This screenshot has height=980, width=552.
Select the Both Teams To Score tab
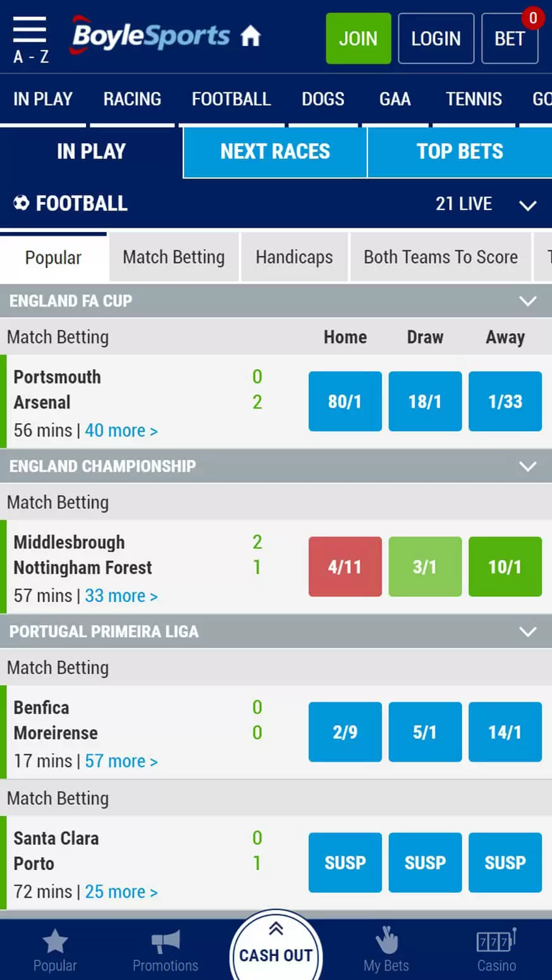pos(440,257)
